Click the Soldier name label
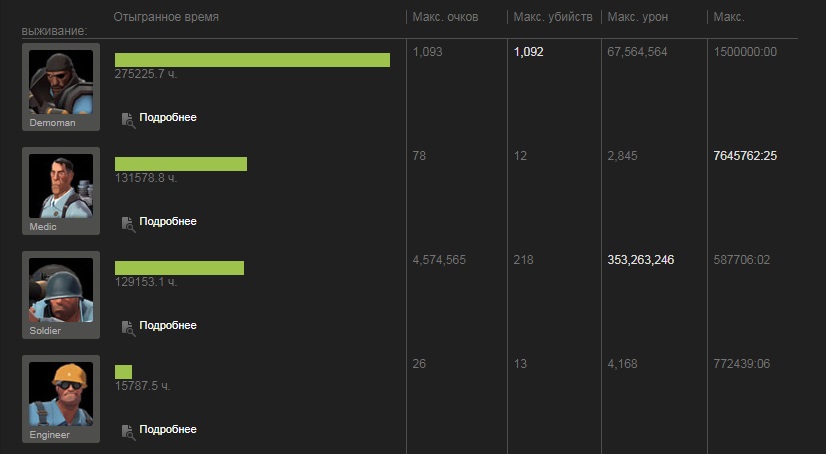This screenshot has height=454, width=826. [45, 331]
